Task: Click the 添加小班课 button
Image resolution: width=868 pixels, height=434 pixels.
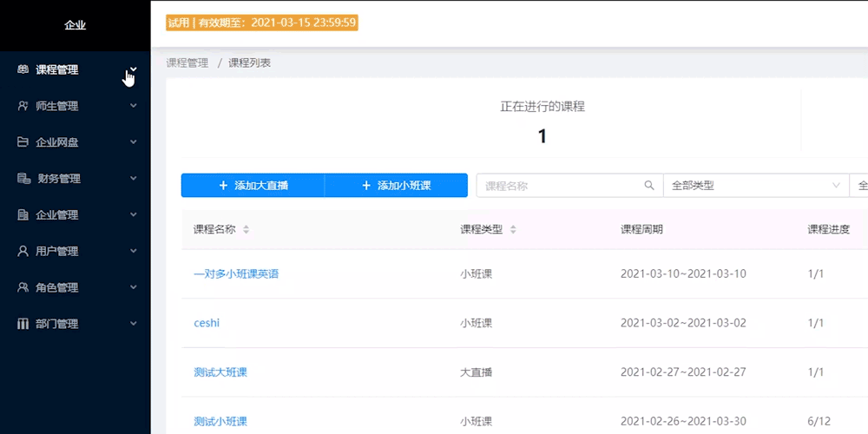Action: tap(397, 186)
